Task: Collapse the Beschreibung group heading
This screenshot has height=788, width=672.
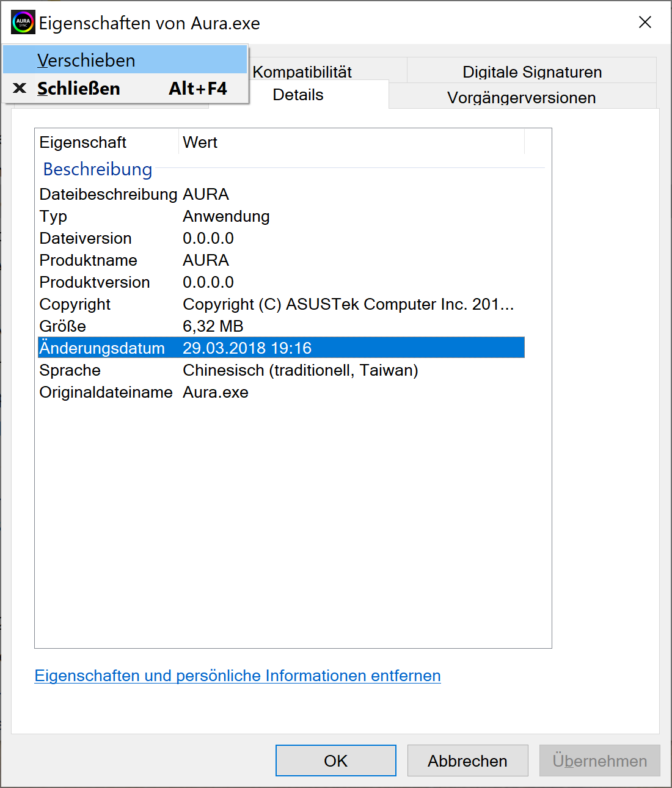Action: coord(98,169)
